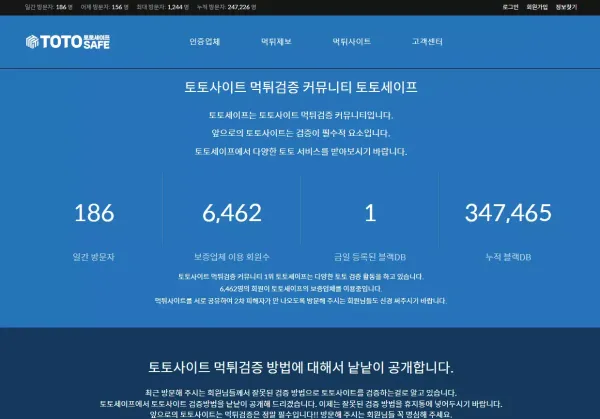Open the 먹튀제보 menu

276,41
